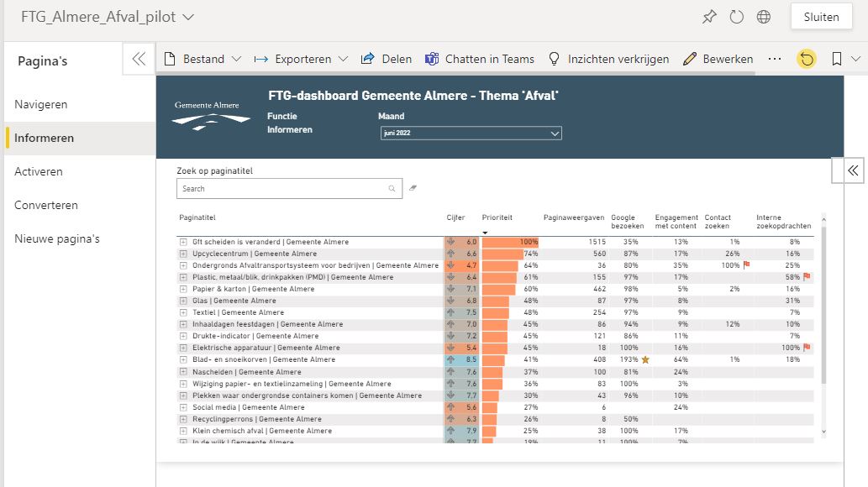Expand the right side pane with the double chevron
868x487 pixels.
click(853, 170)
